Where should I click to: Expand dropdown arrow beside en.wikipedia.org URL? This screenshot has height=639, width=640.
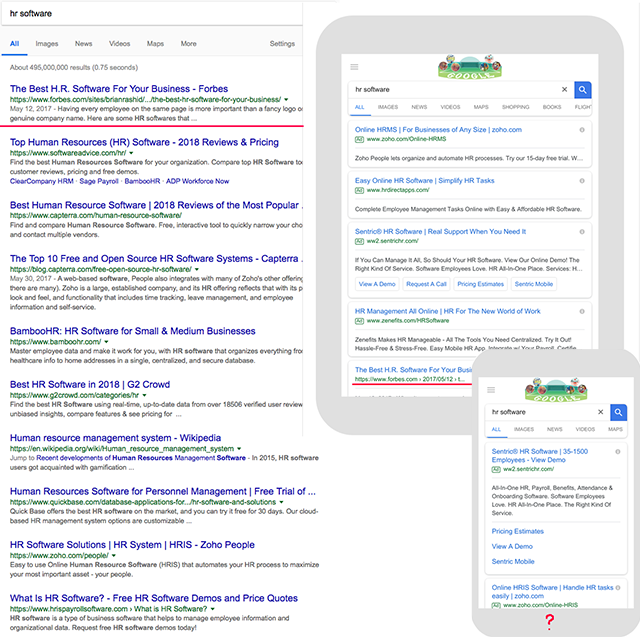(x=239, y=448)
